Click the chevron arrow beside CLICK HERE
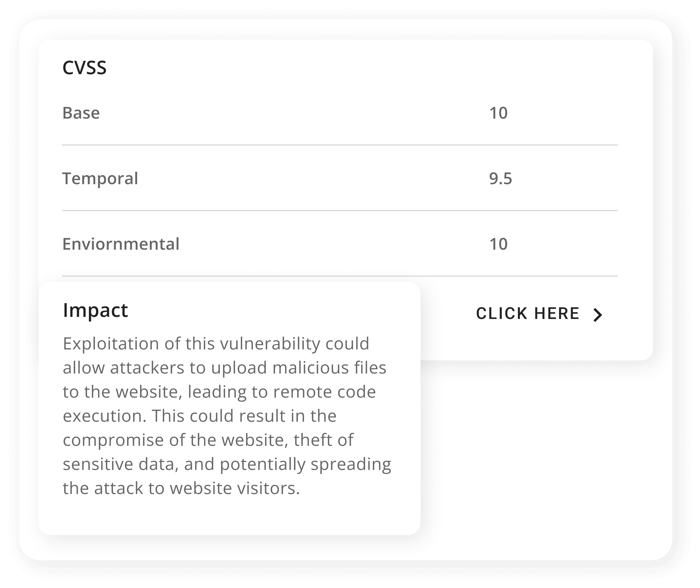This screenshot has height=588, width=700. click(x=598, y=315)
